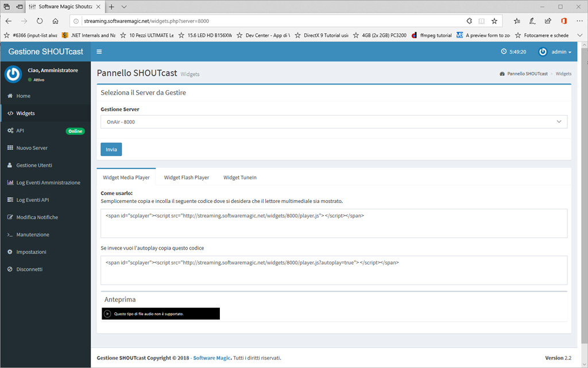Image resolution: width=588 pixels, height=368 pixels.
Task: Click the browser home icon
Action: click(55, 21)
